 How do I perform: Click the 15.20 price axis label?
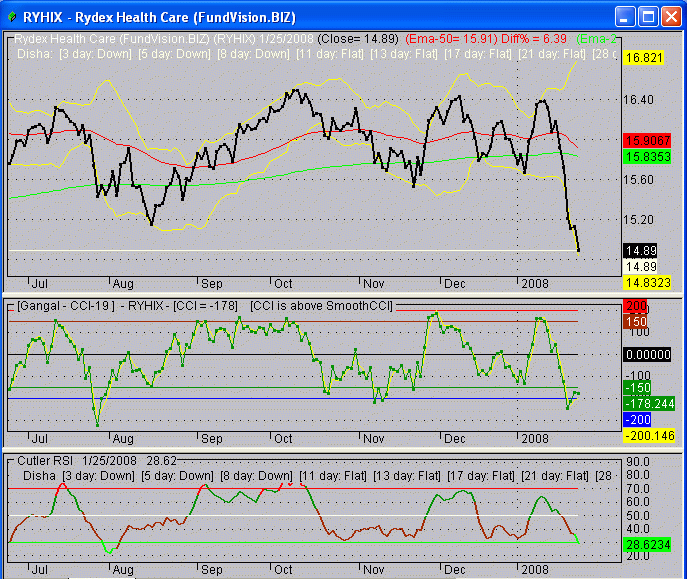pos(638,219)
